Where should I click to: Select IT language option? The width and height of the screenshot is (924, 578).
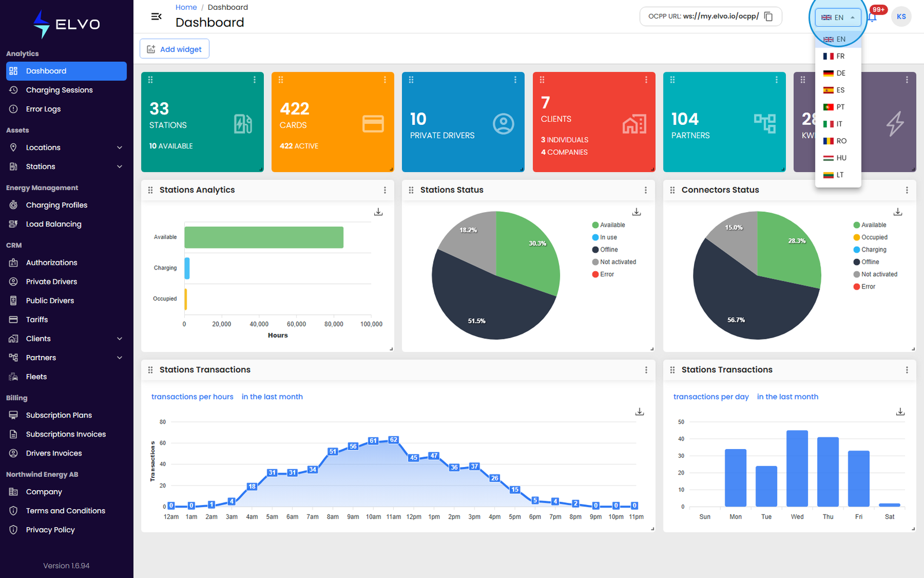(838, 124)
